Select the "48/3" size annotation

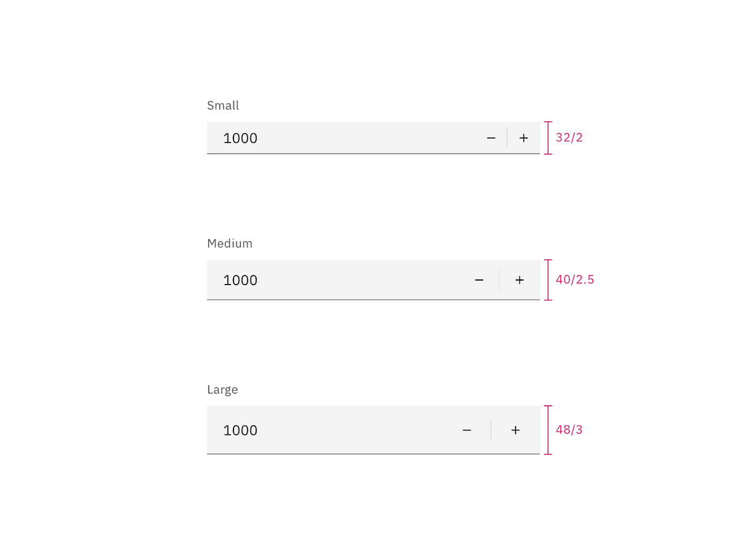(x=569, y=430)
